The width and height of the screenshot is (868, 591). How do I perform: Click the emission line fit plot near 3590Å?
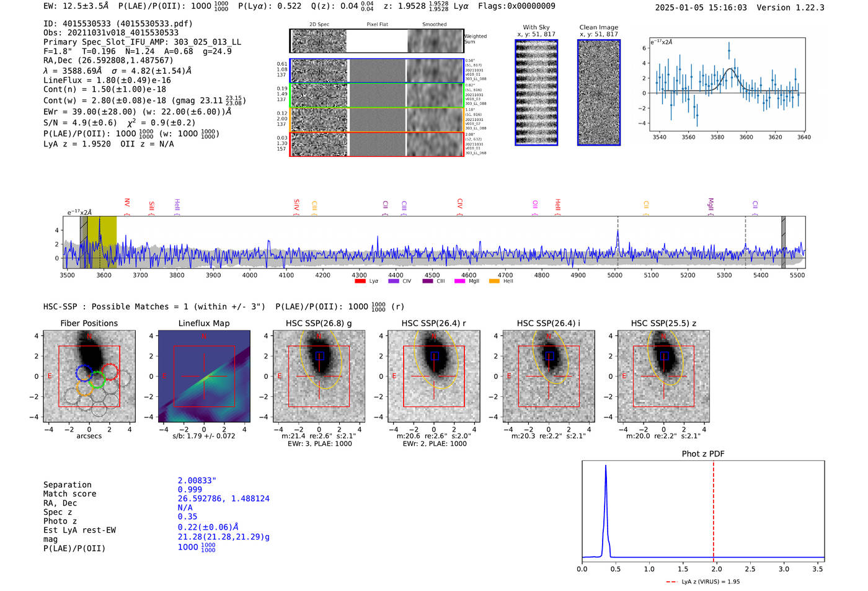(727, 84)
